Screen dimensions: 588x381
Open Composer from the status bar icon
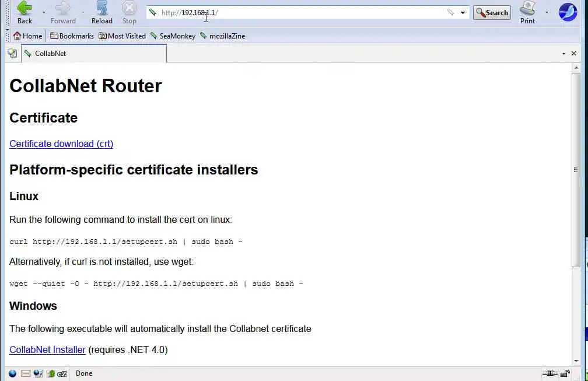38,373
